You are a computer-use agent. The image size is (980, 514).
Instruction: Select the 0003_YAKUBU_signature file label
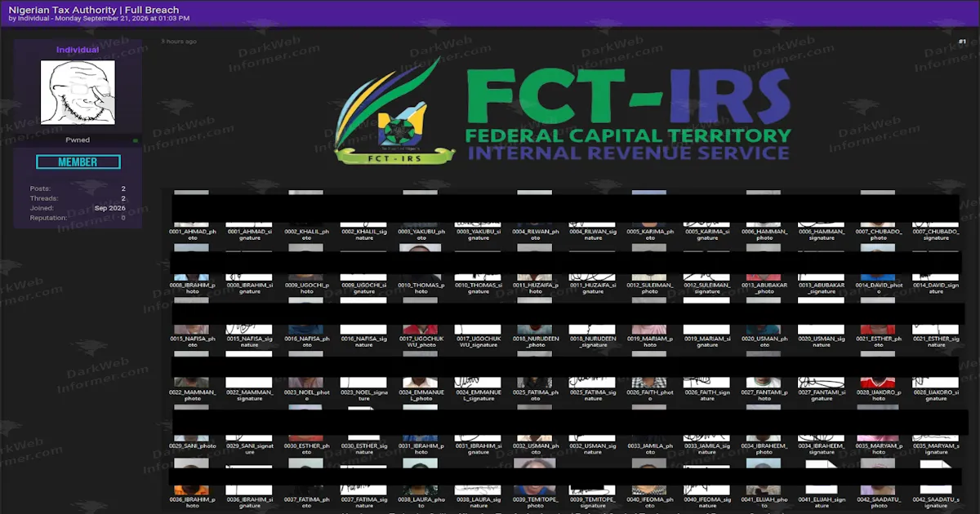[479, 235]
